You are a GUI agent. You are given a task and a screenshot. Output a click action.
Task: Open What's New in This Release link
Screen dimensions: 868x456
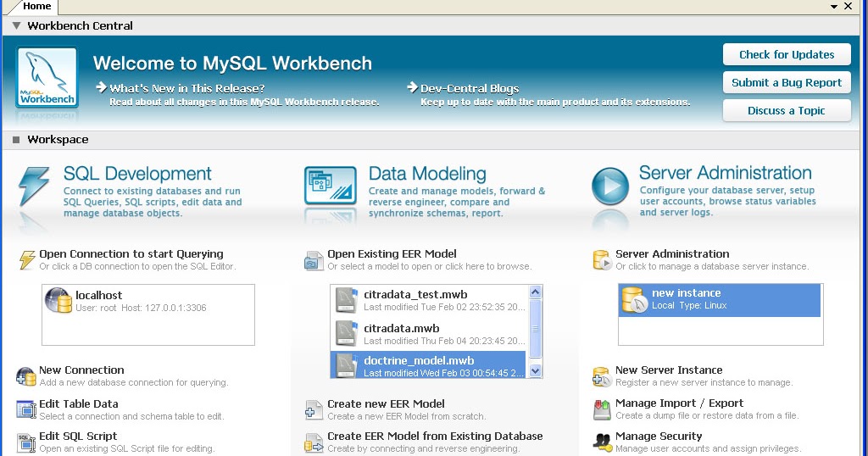[x=187, y=88]
